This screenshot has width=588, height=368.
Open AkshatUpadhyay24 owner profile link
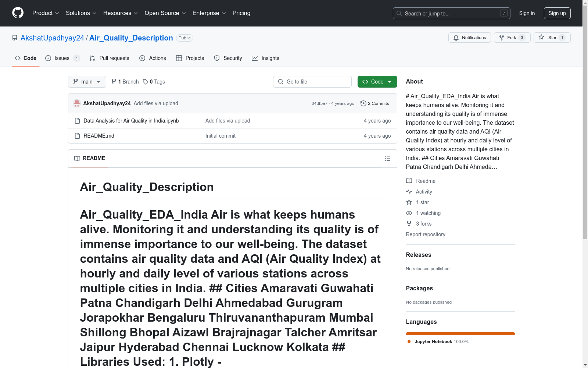52,38
